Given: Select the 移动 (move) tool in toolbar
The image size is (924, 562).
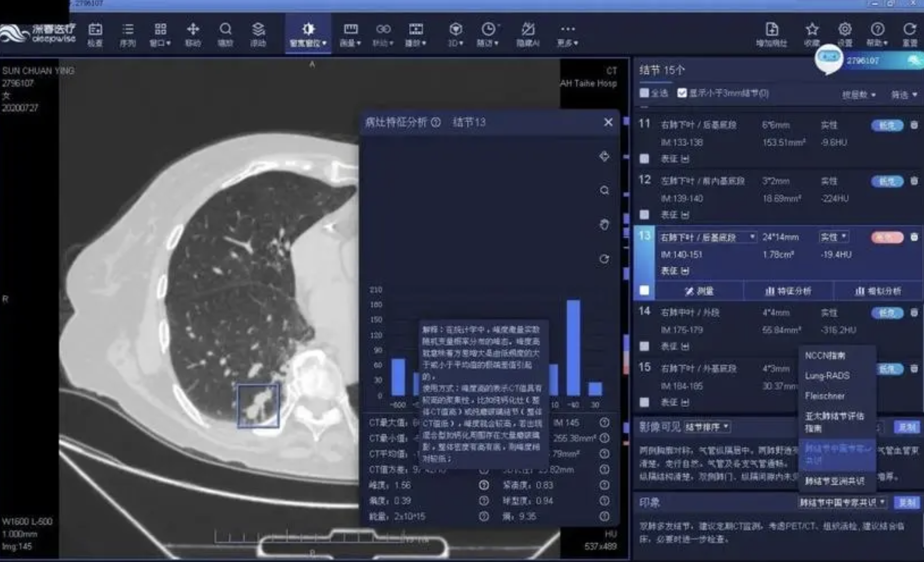Looking at the screenshot, I should pyautogui.click(x=193, y=34).
